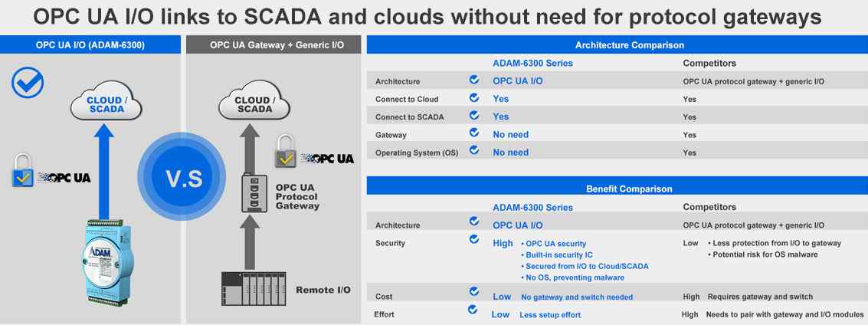
Task: Click ADAM-6300 Series heading under Benefit Comparison
Action: click(532, 207)
